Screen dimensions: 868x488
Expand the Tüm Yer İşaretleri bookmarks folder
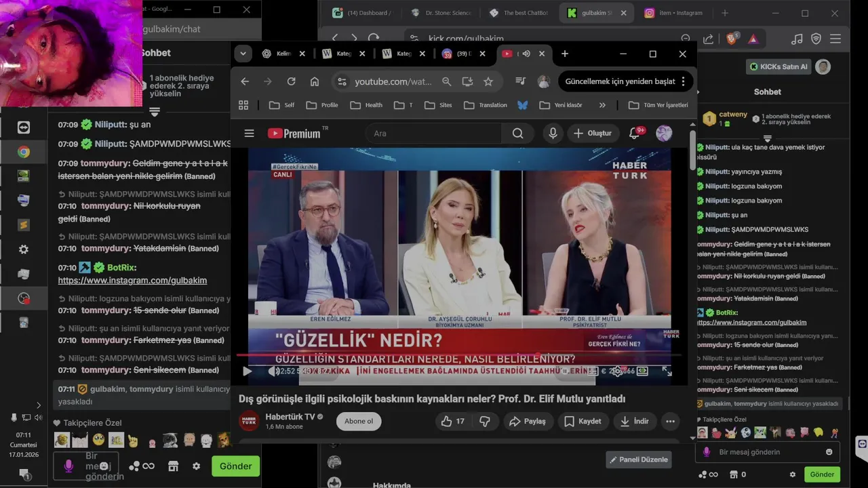[x=658, y=105]
